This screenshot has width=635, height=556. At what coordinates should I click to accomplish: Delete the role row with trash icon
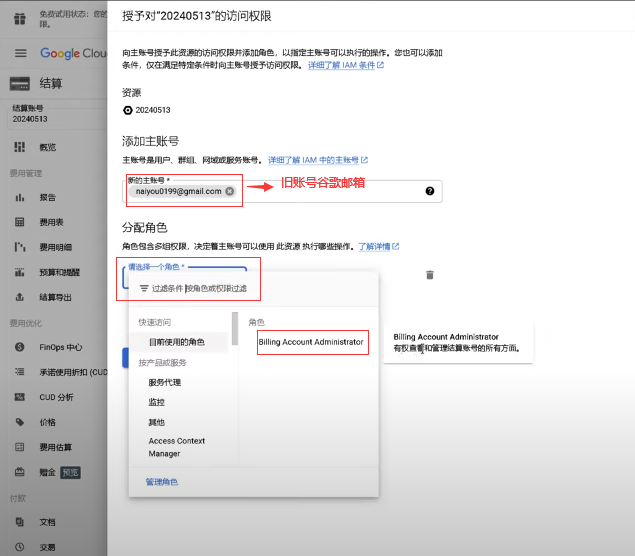[x=430, y=275]
